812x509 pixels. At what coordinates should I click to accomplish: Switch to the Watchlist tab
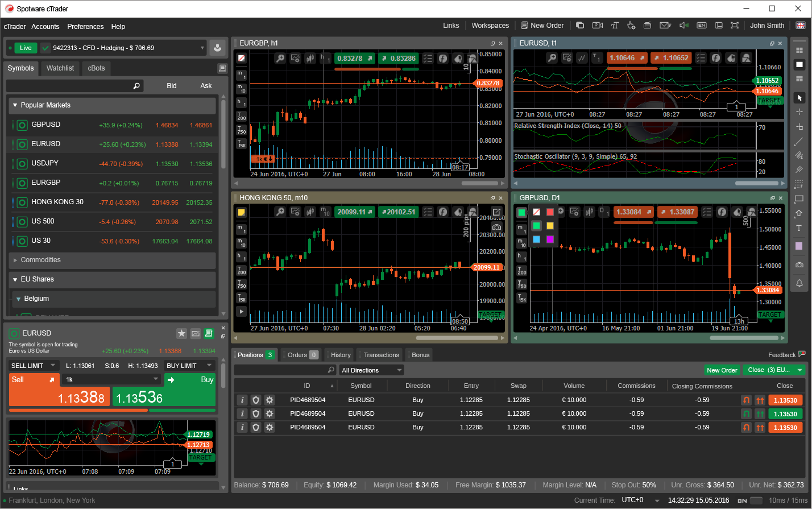[60, 68]
